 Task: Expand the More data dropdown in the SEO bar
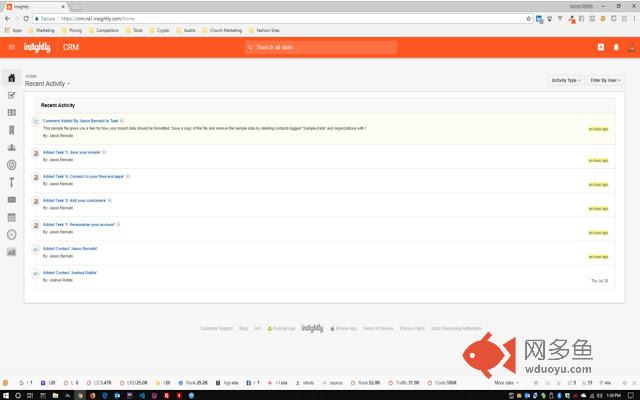tap(506, 383)
